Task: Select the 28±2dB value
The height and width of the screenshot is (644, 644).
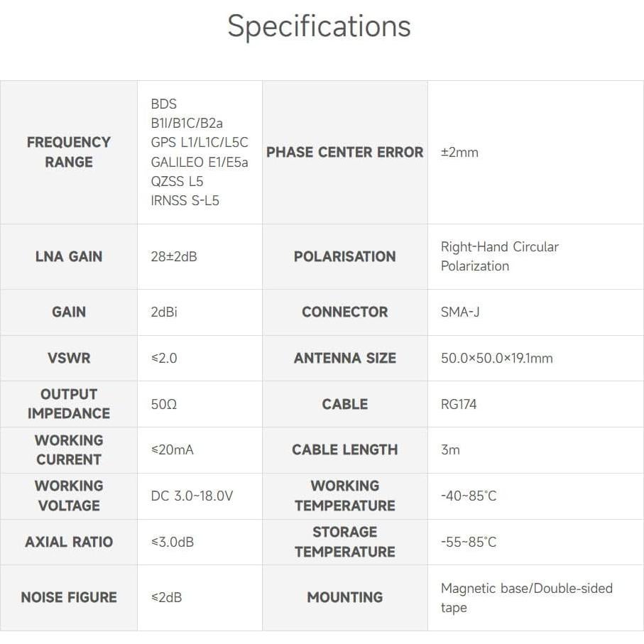Action: (x=174, y=256)
